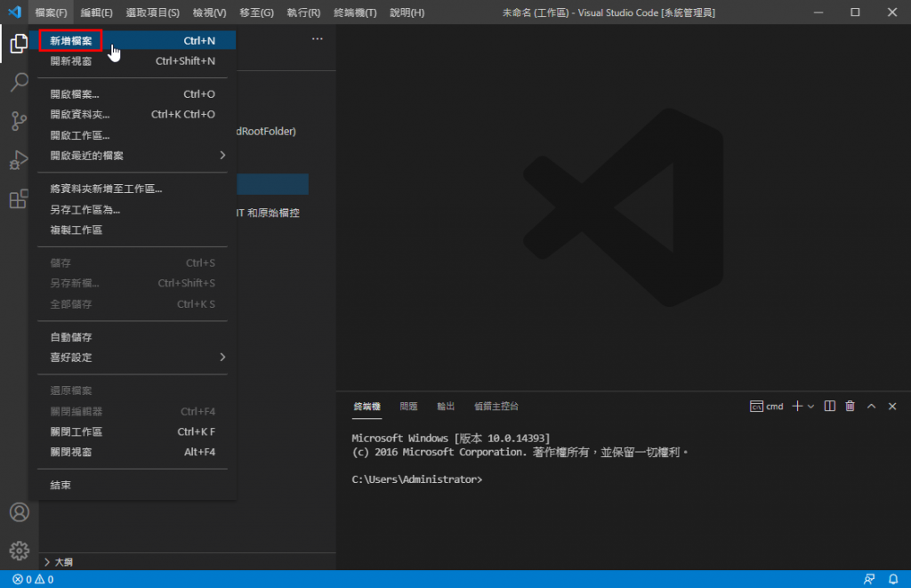The width and height of the screenshot is (911, 588).
Task: Switch to the 問題 panel tab
Action: (x=408, y=407)
